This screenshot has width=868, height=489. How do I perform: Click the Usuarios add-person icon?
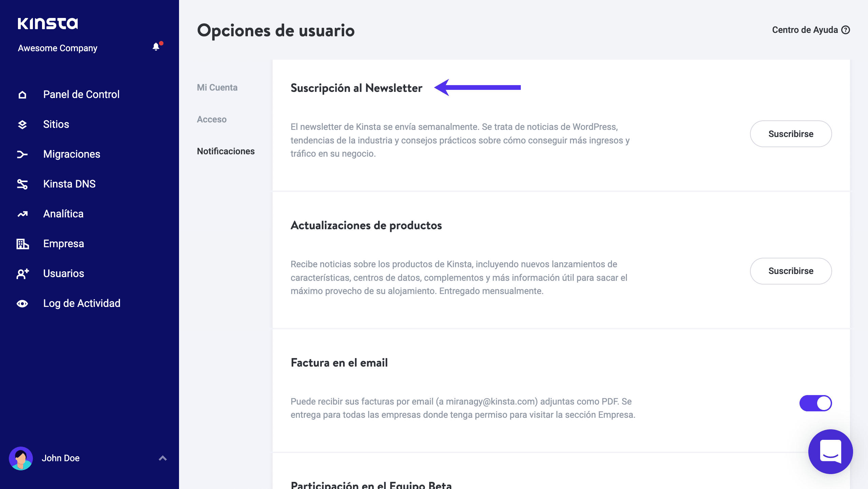click(x=22, y=274)
